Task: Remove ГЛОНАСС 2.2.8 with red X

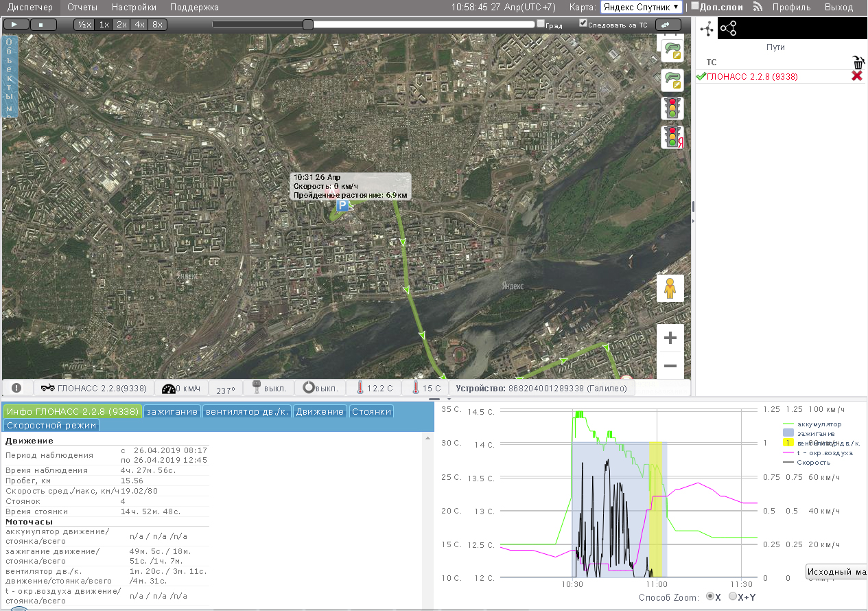Action: point(857,76)
